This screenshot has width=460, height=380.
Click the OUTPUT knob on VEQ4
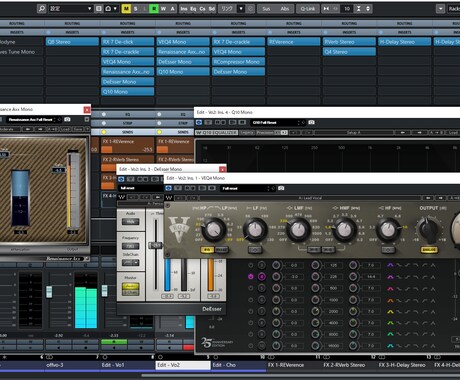[429, 229]
